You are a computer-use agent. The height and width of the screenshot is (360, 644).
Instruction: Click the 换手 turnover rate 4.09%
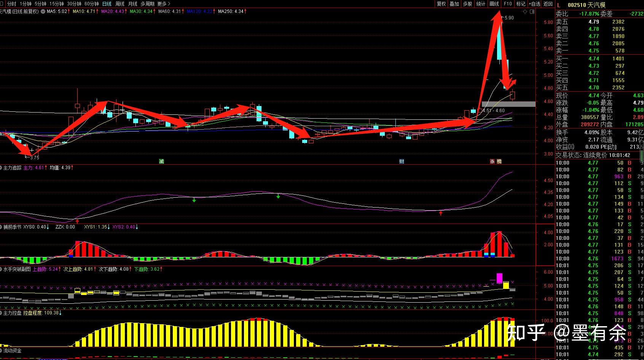tap(592, 132)
